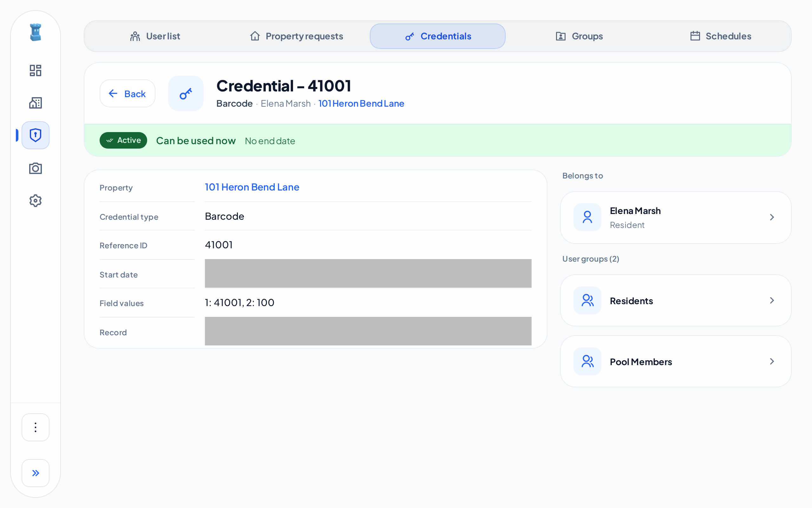
Task: Open the 101 Heron Bend Lane link in the header subtitle
Action: point(361,104)
